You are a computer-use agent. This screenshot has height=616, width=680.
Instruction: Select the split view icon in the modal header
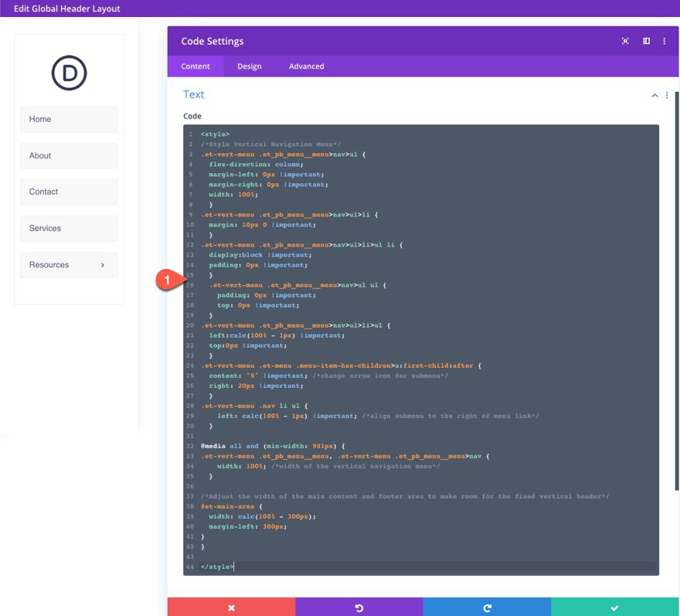[646, 41]
